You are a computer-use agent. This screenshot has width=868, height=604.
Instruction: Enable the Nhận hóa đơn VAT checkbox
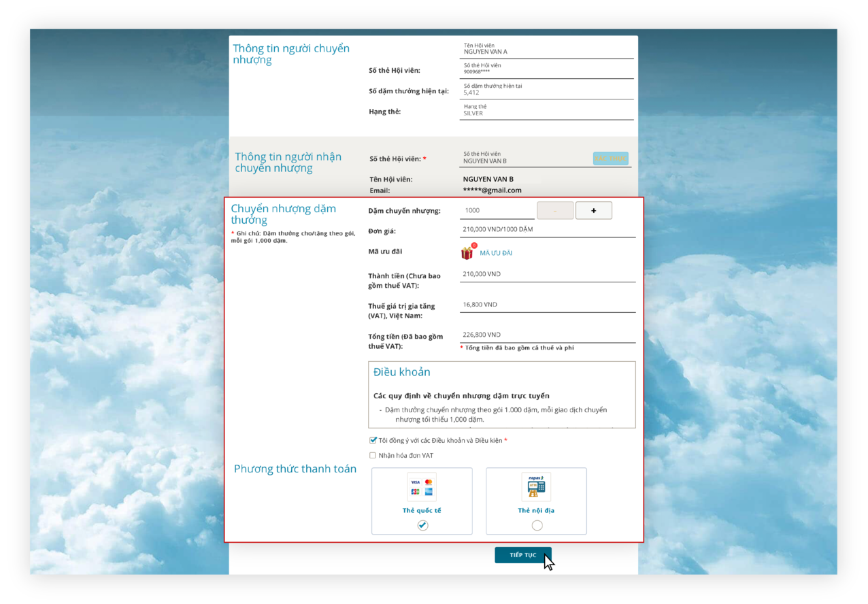(x=373, y=455)
